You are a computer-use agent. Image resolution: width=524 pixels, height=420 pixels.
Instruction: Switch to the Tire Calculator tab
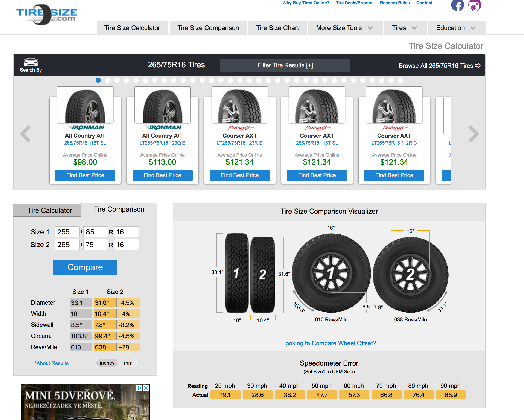coord(50,210)
